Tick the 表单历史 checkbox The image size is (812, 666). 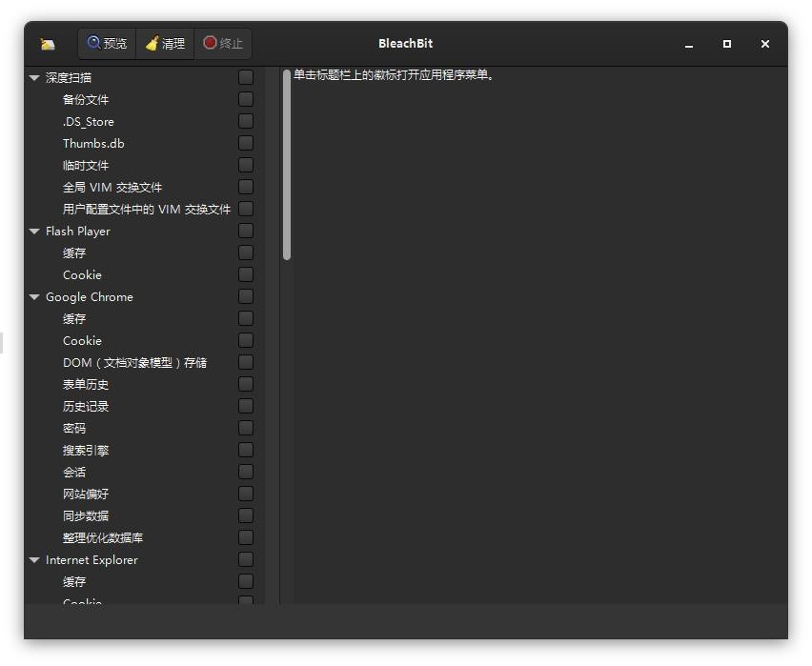pos(246,384)
